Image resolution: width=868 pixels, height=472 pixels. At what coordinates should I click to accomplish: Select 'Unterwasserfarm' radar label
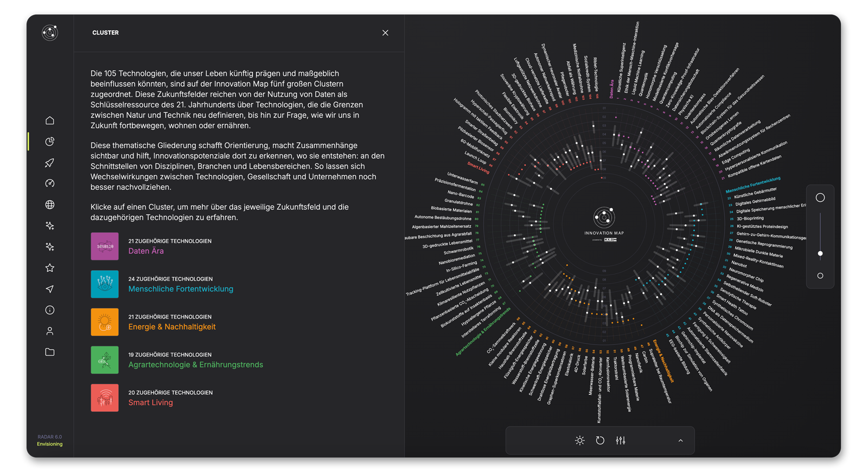point(462,178)
